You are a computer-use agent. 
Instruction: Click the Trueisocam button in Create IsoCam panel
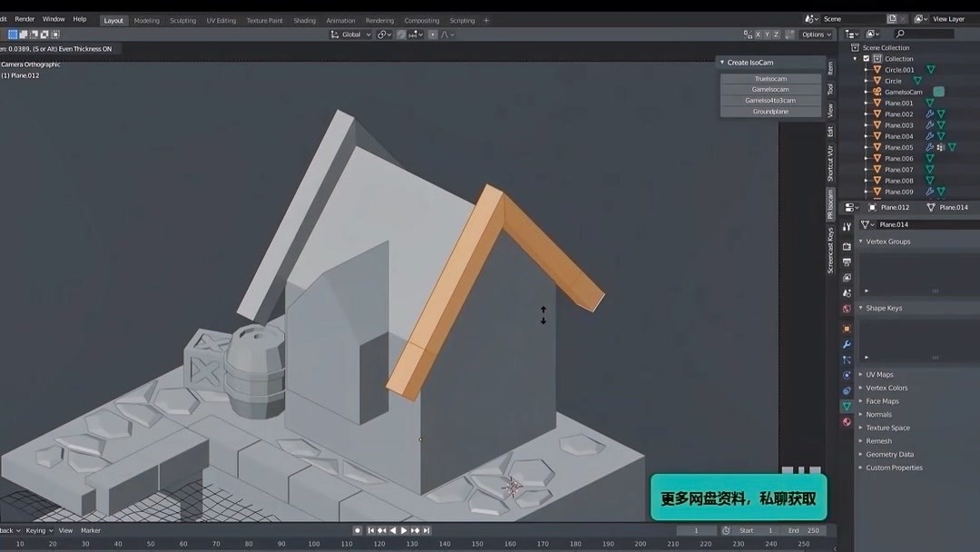[x=769, y=78]
